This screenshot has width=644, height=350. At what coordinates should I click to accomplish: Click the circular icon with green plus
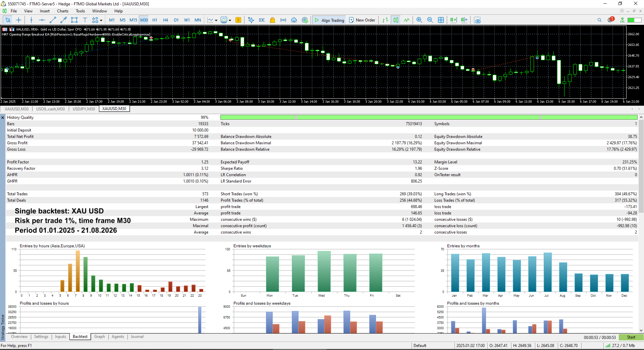pos(305,20)
